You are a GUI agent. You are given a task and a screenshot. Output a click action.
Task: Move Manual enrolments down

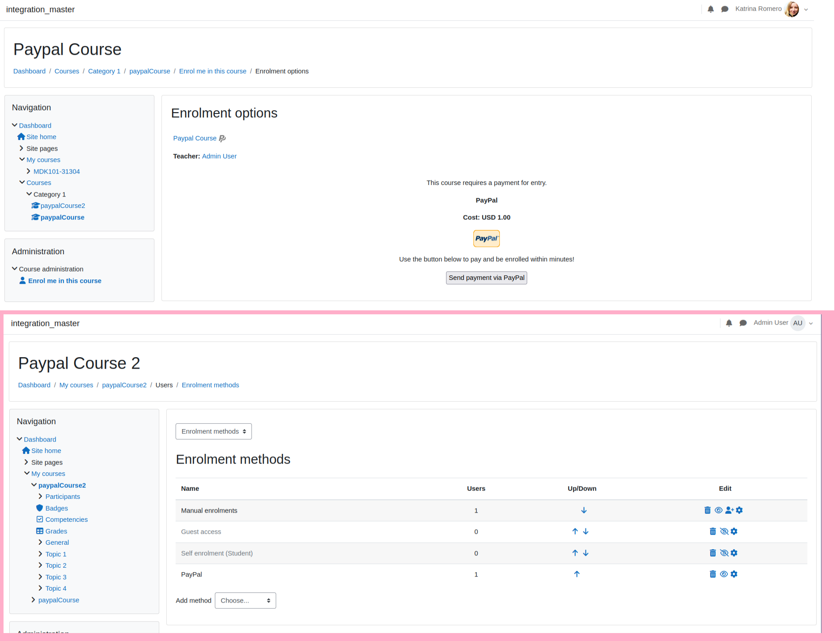click(x=584, y=510)
